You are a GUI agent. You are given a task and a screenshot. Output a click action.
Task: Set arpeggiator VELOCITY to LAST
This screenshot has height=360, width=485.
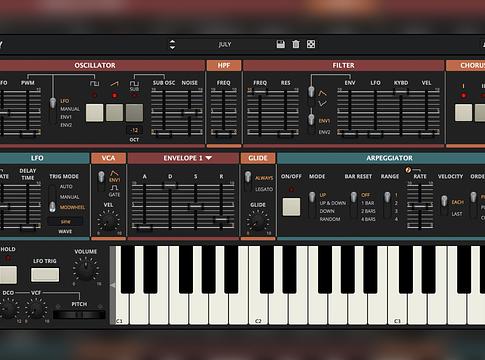coord(457,214)
